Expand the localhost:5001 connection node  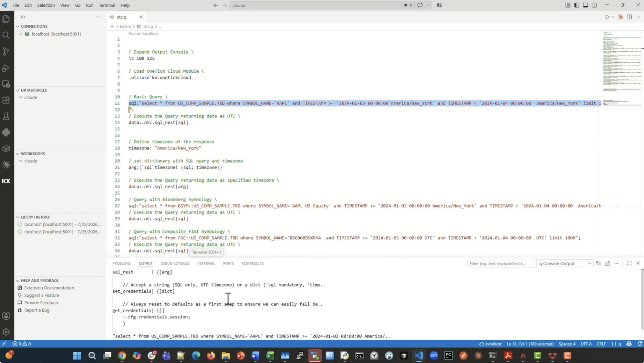[x=21, y=34]
